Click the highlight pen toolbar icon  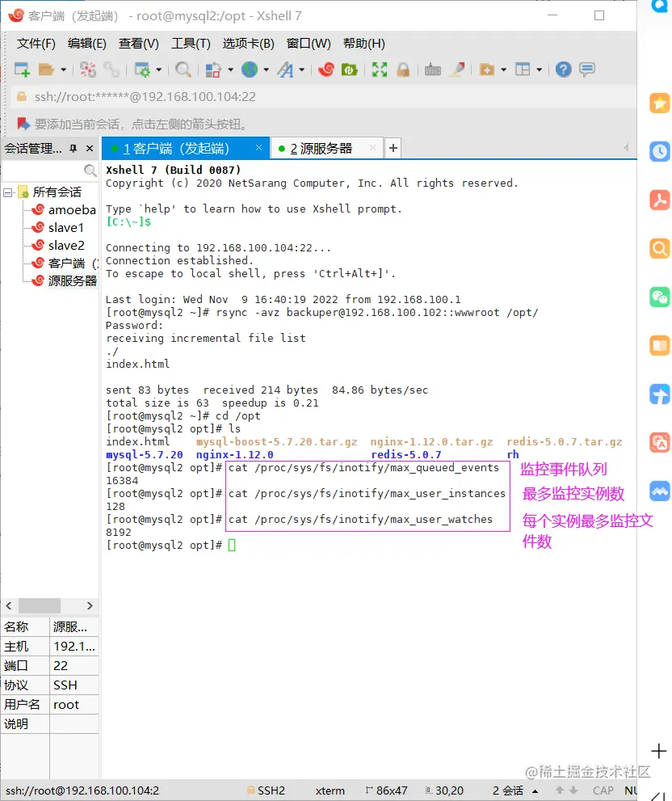point(457,70)
